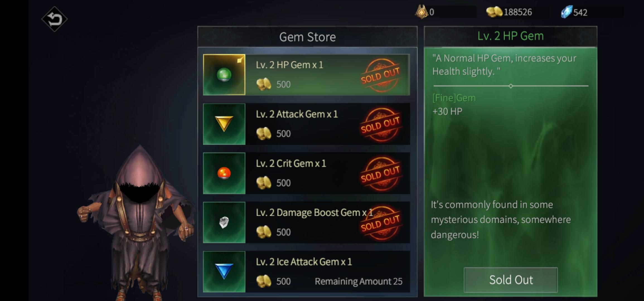The image size is (644, 301).
Task: Tap the Sold Out stamp on HP Gem
Action: 381,75
